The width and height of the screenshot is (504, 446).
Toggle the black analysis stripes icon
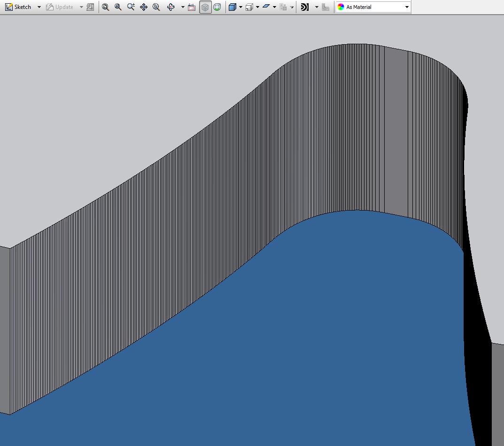(x=305, y=7)
